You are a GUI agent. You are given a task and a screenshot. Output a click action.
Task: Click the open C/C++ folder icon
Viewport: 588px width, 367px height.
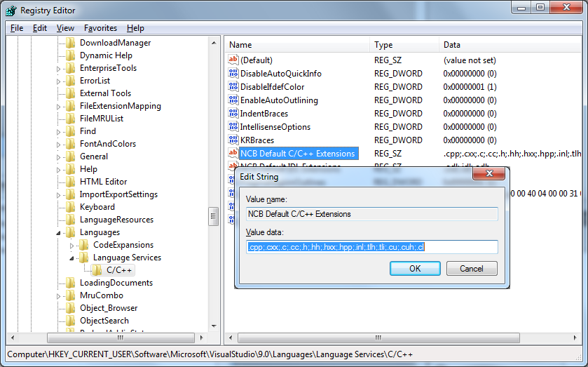(x=97, y=270)
